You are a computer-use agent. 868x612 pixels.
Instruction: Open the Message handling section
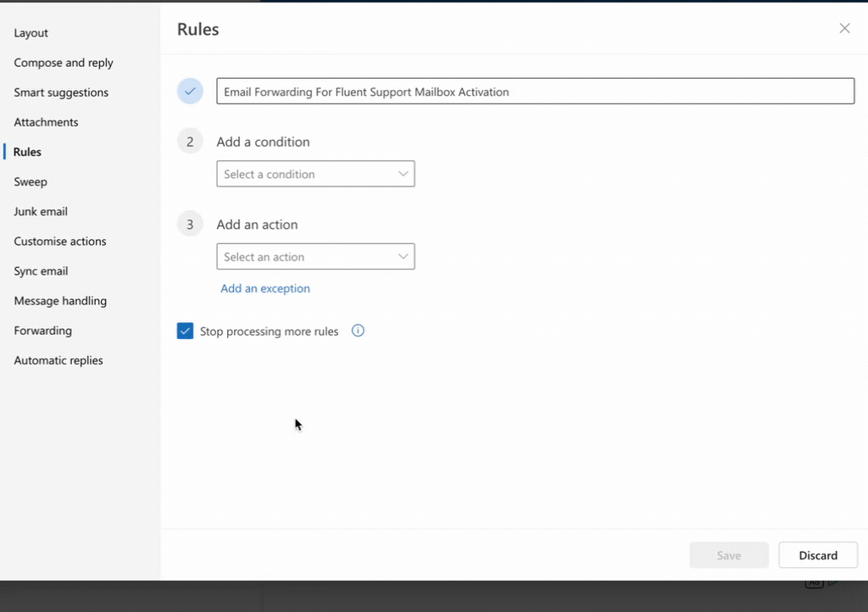pos(60,300)
